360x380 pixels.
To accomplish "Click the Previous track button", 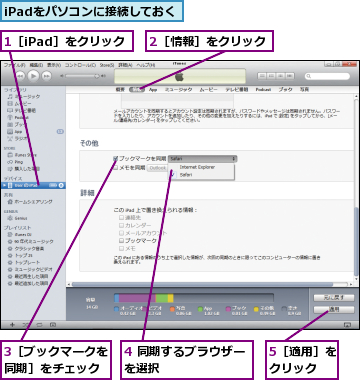I will pyautogui.click(x=20, y=76).
